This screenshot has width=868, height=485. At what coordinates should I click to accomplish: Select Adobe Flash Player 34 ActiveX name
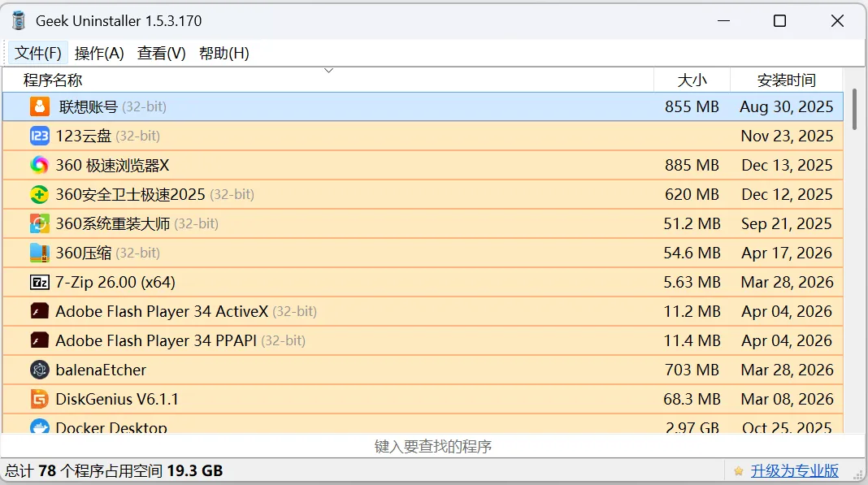click(x=162, y=311)
